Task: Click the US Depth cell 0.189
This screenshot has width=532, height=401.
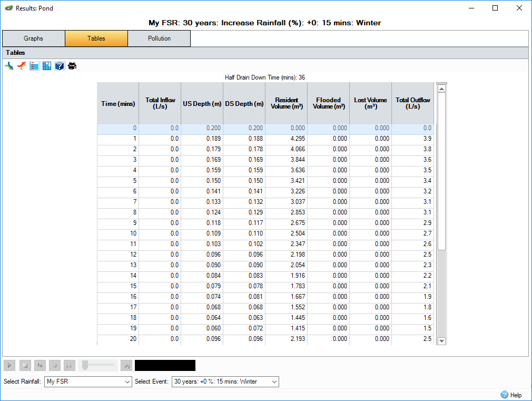Action: pyautogui.click(x=202, y=139)
